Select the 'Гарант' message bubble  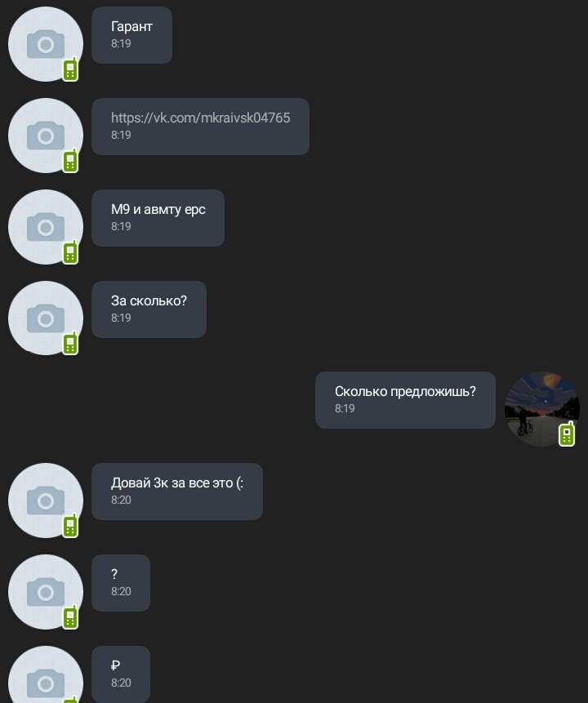pos(131,35)
